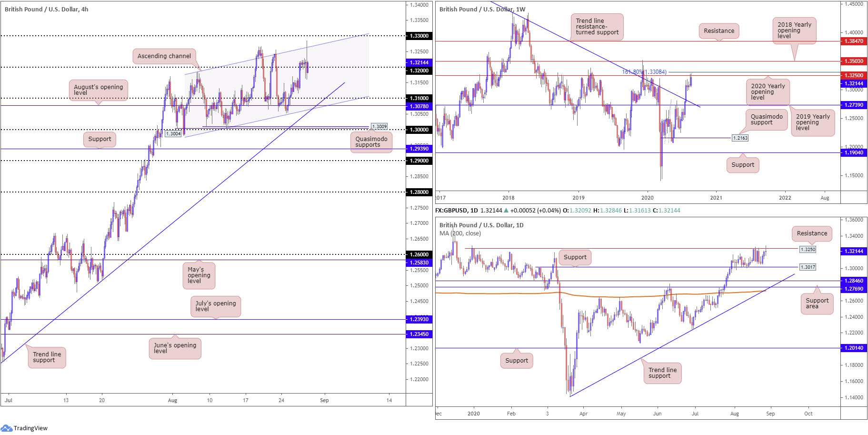The height and width of the screenshot is (435, 868).
Task: Click the 24 date marker on 4h axis
Action: point(281,400)
